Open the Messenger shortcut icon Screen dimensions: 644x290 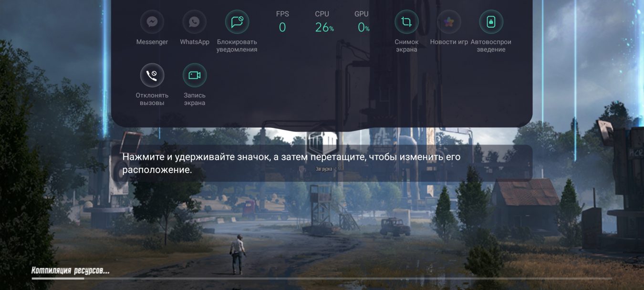click(152, 22)
